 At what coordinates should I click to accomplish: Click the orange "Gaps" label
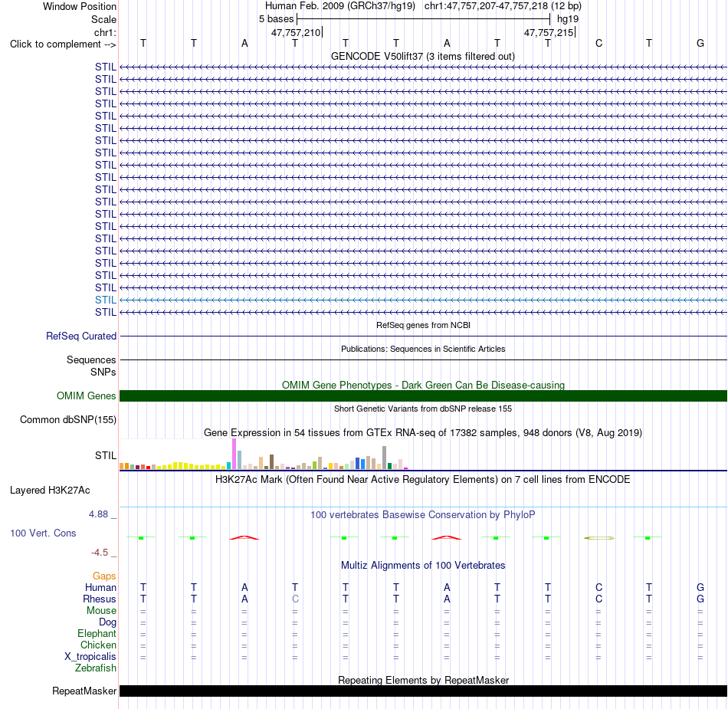tap(104, 576)
